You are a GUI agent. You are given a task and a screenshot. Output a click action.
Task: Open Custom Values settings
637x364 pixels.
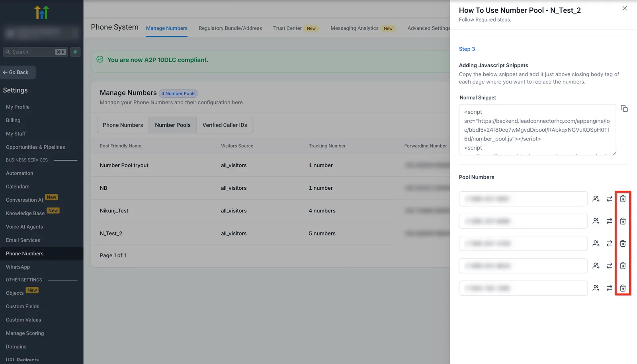[23, 320]
